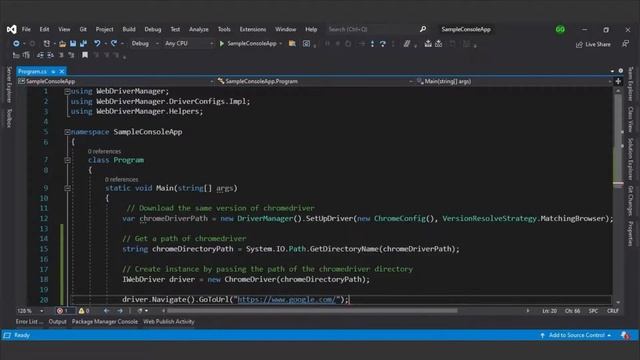Open the Window menu
The height and width of the screenshot is (360, 640).
pyautogui.click(x=285, y=29)
